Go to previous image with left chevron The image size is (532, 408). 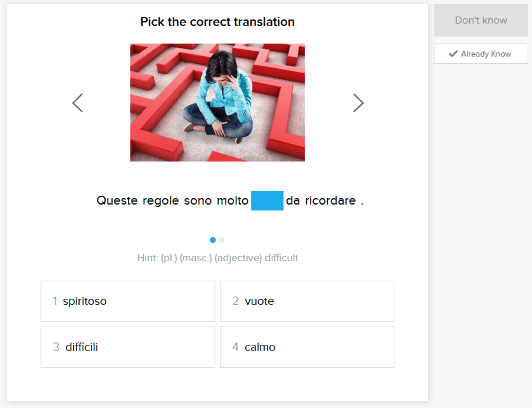(x=77, y=103)
